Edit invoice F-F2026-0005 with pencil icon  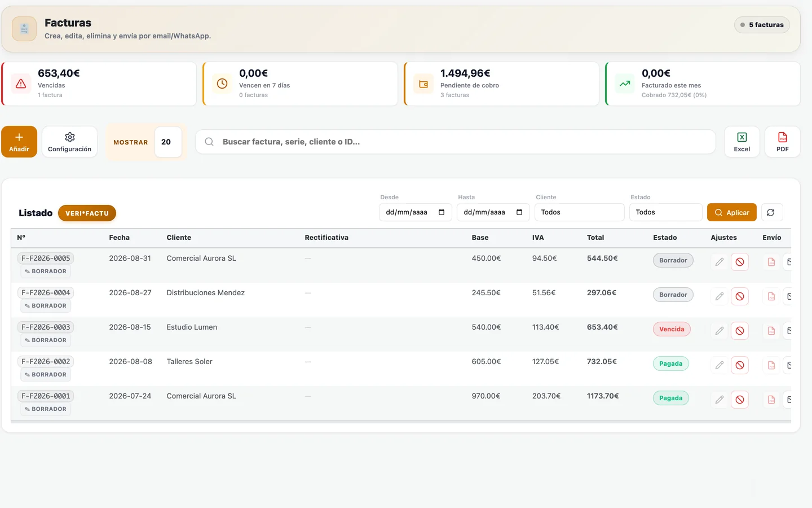coord(720,262)
